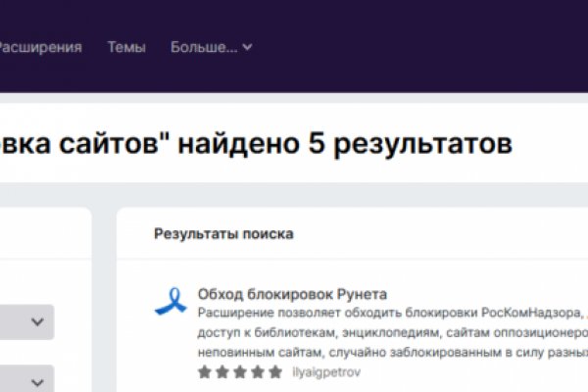Expand the lower filter dropdown in sidebar
The height and width of the screenshot is (392, 588).
(24, 380)
